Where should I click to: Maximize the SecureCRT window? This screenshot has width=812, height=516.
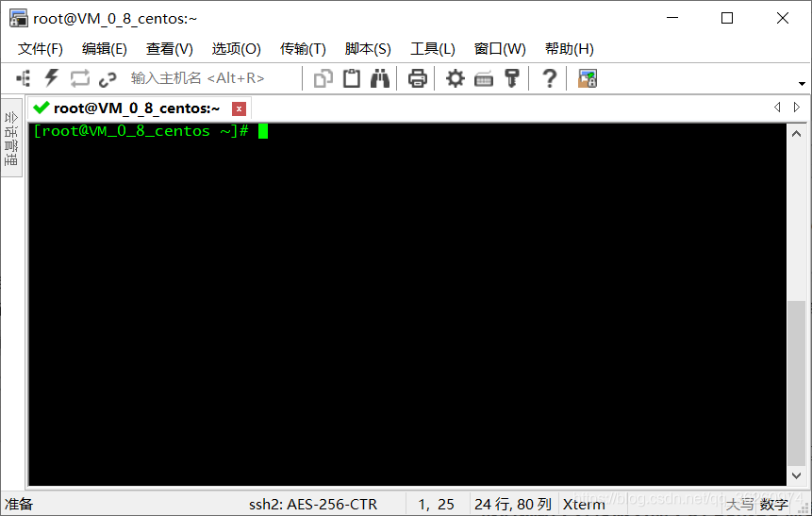point(727,18)
